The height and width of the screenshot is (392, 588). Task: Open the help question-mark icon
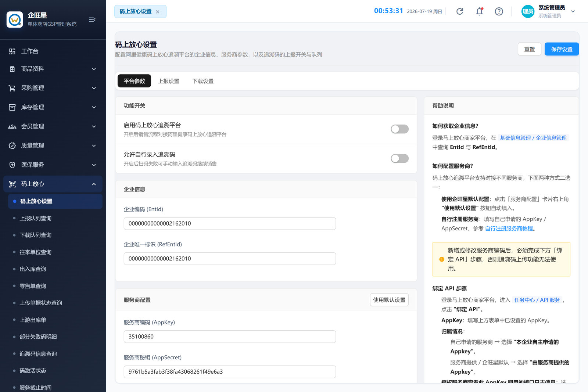(499, 11)
